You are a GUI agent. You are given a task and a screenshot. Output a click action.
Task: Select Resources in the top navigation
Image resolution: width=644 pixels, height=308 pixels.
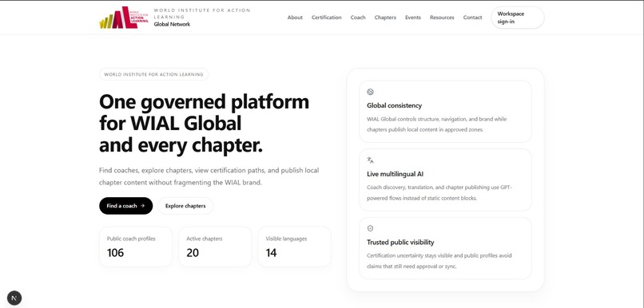point(442,18)
